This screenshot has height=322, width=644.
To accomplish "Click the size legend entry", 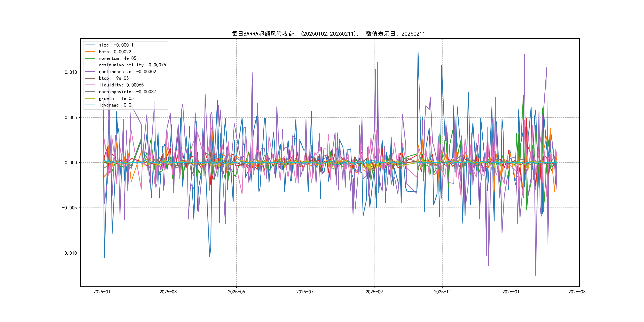I will (116, 45).
